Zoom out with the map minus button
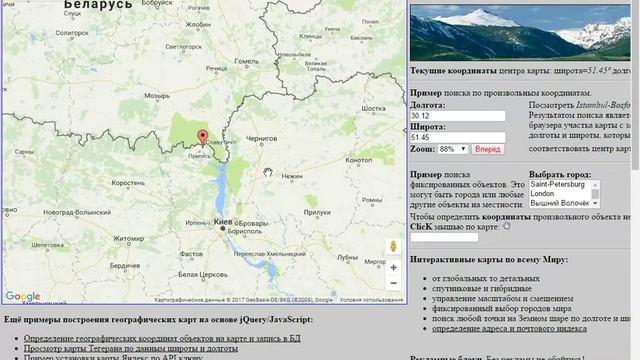640x360 pixels. point(393,283)
